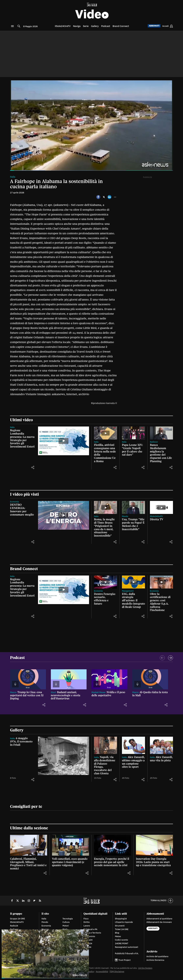Share the Trump in Cina podcast

click(x=44, y=705)
